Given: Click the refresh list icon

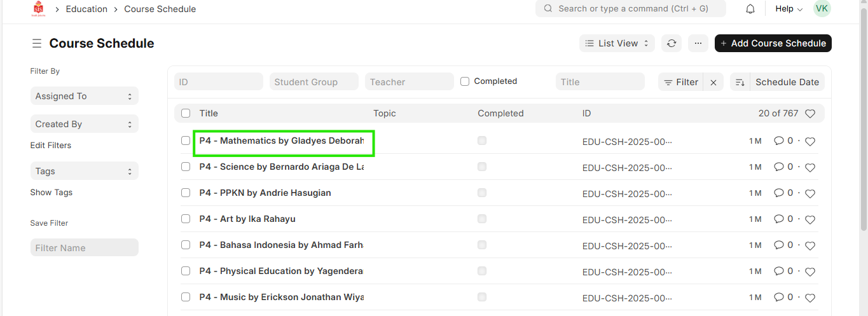Looking at the screenshot, I should click(671, 43).
